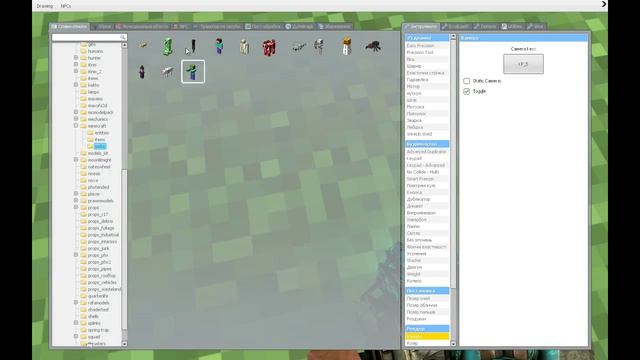Spawn the dark Enderman-like figure model
The image size is (640, 360).
[x=142, y=72]
